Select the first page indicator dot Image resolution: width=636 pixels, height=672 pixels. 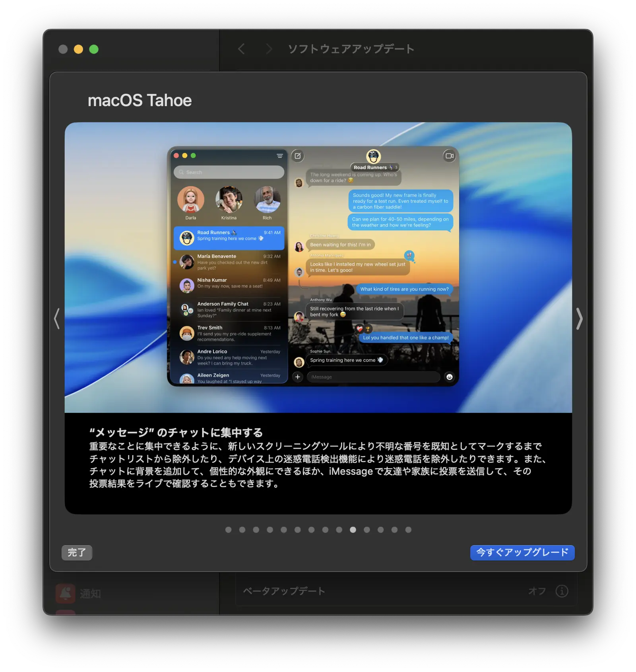coord(228,530)
